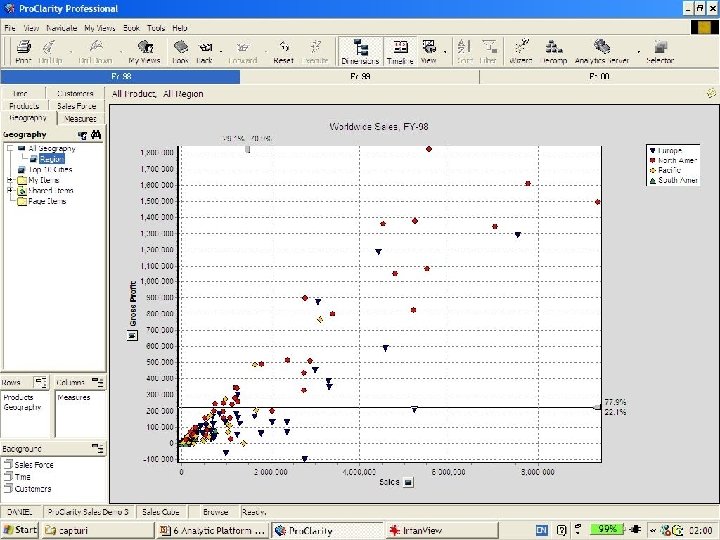
Task: Expand the Shared Items folder
Action: 9,191
